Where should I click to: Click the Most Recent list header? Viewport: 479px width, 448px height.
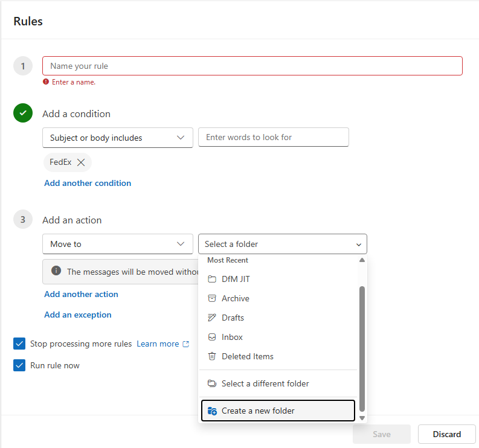coord(228,260)
